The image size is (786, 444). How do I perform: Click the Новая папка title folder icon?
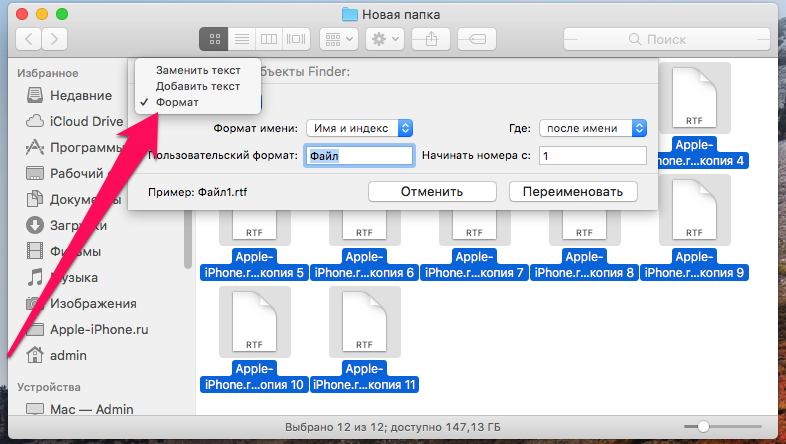point(350,15)
